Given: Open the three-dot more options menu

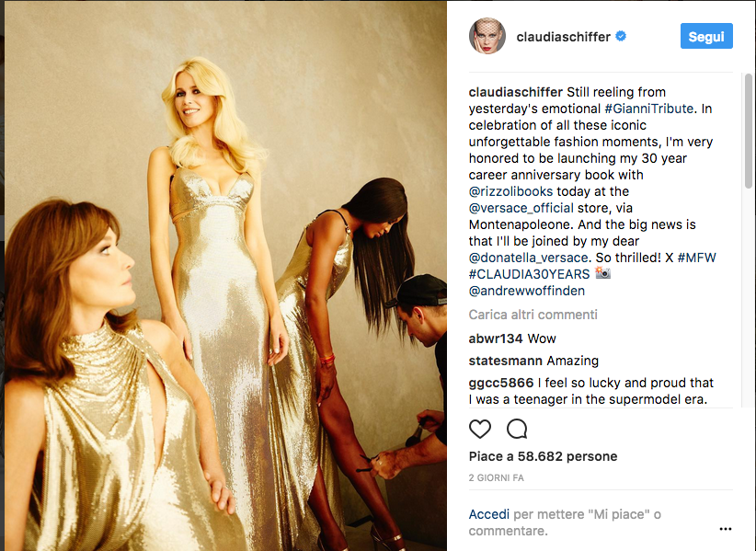Looking at the screenshot, I should (725, 529).
